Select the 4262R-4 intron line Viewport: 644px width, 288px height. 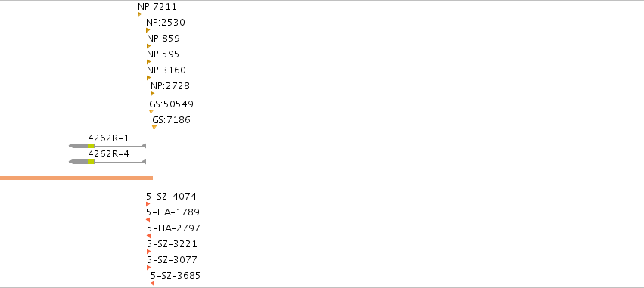[119, 162]
